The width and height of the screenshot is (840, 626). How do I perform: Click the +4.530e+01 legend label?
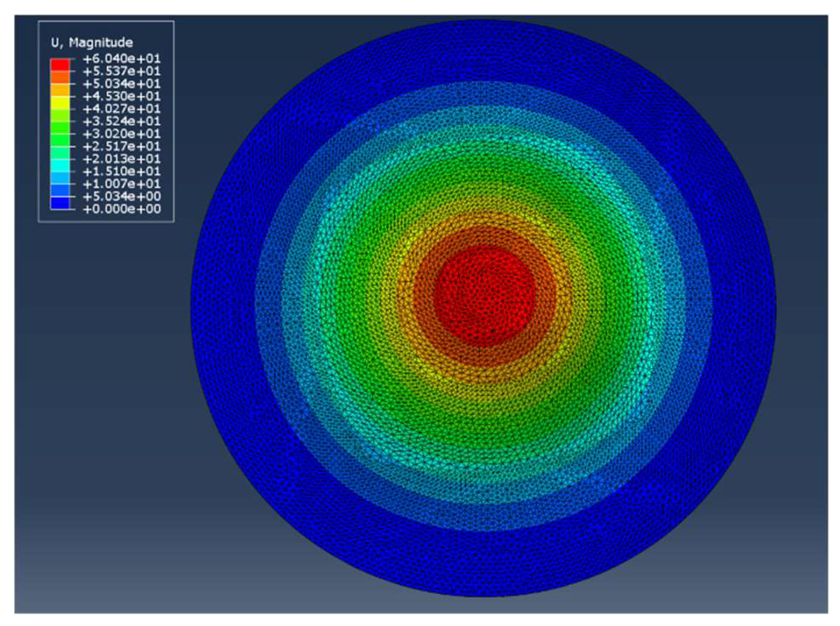click(x=122, y=96)
